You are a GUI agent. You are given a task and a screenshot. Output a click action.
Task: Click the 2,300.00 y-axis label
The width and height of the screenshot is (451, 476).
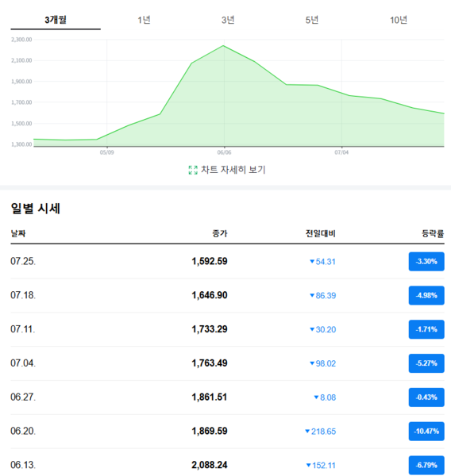click(21, 40)
